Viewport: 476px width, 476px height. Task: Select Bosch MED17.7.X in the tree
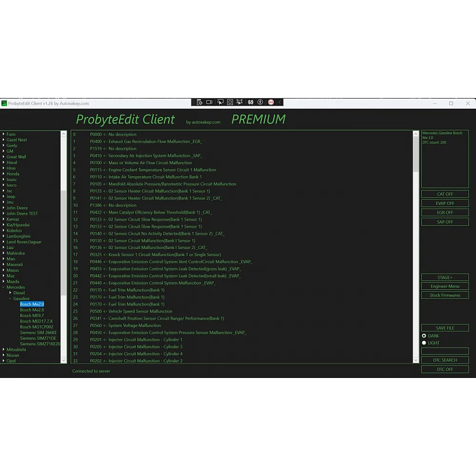(36, 321)
